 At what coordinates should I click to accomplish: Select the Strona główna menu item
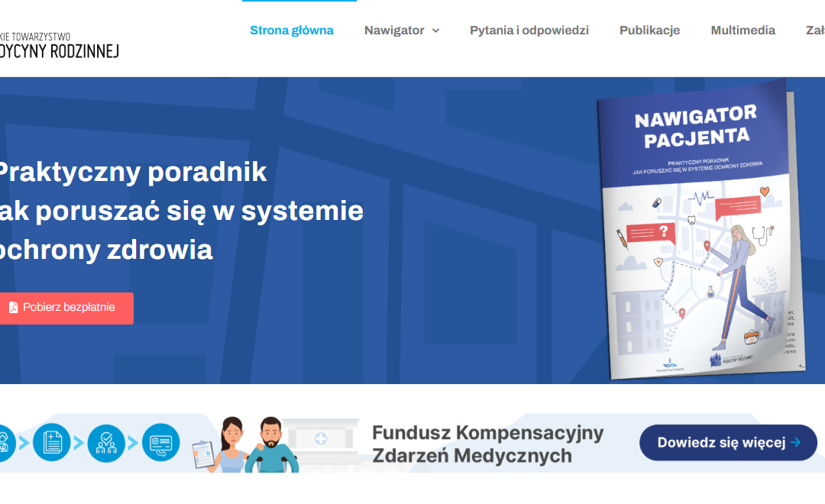[292, 30]
